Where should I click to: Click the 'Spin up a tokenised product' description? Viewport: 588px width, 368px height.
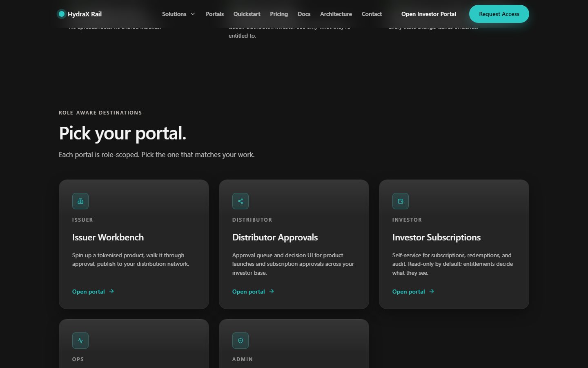point(131,260)
